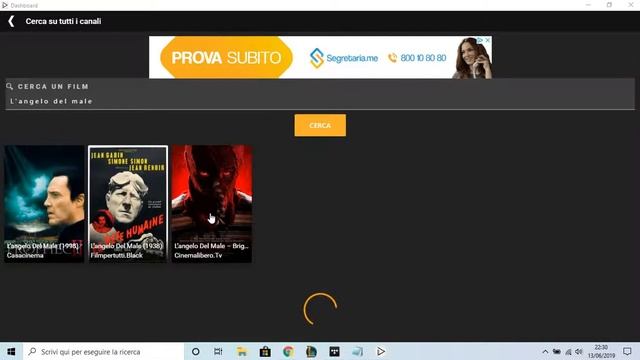Open Cortana from the taskbar

click(x=196, y=351)
